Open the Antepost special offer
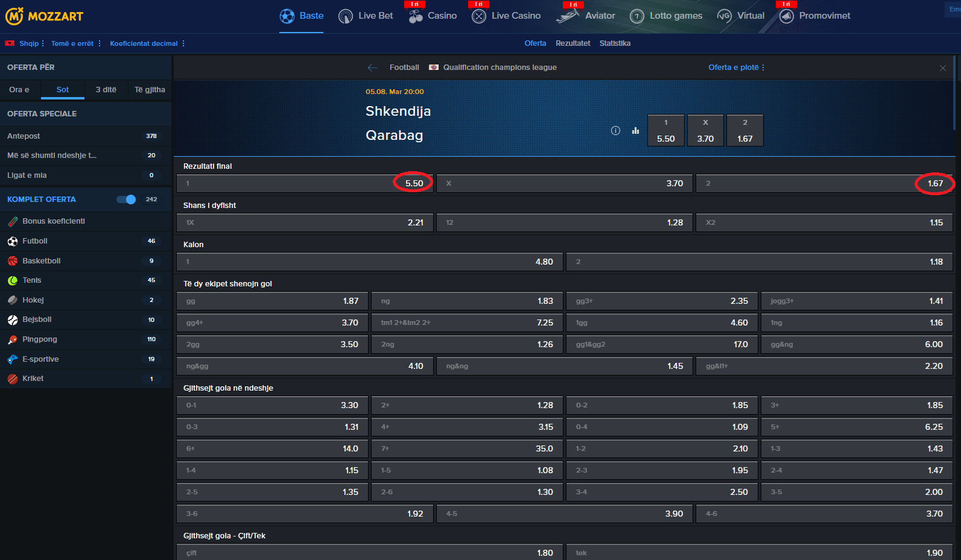Screen dimensions: 961x560 [x=86, y=136]
